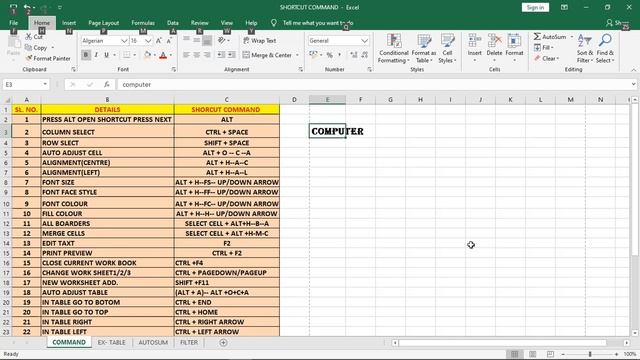Toggle Italic formatting

(96, 55)
